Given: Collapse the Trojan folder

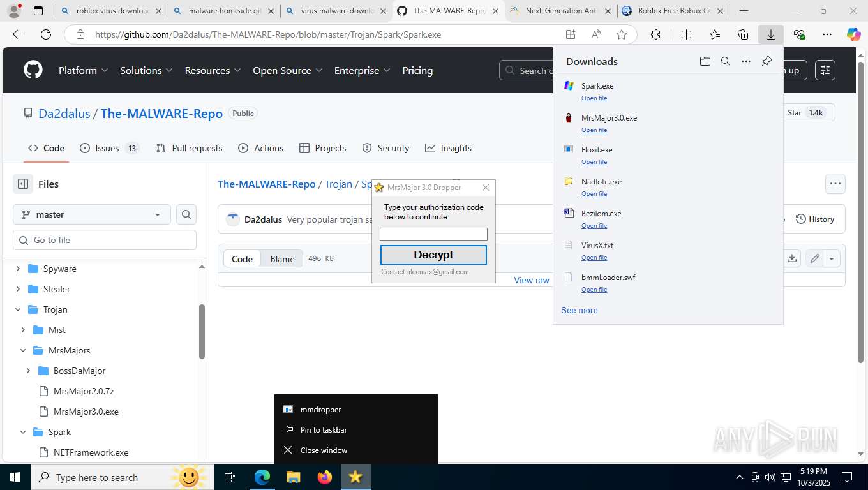Looking at the screenshot, I should click(18, 309).
